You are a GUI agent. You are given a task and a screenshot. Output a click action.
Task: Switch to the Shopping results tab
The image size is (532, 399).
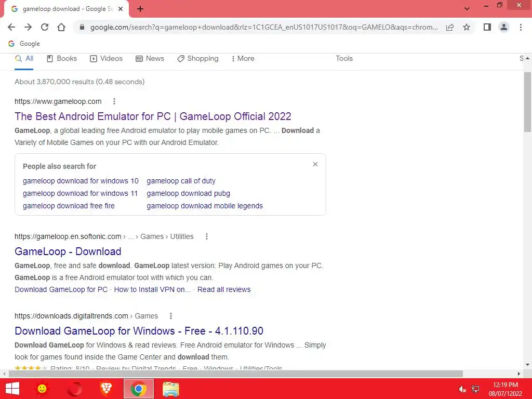pyautogui.click(x=198, y=58)
